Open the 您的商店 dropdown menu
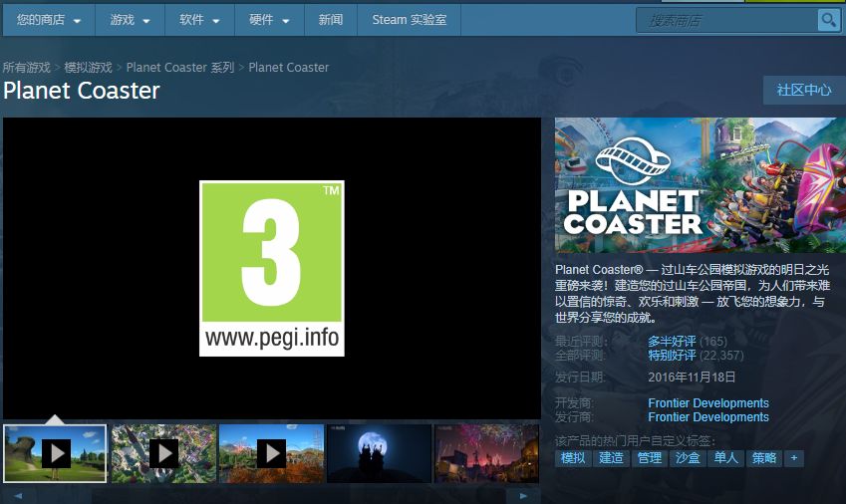The width and height of the screenshot is (846, 504). (49, 20)
